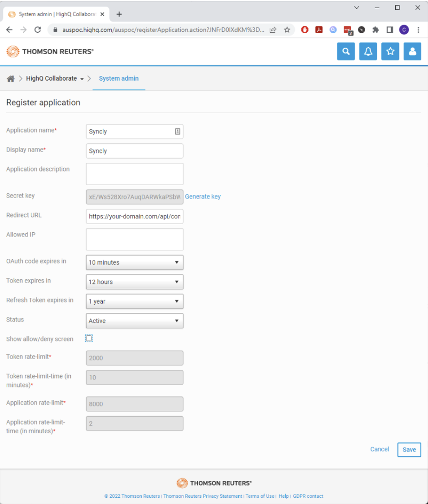Open the Status dropdown showing Active
Screen dimensions: 428x504
134,321
